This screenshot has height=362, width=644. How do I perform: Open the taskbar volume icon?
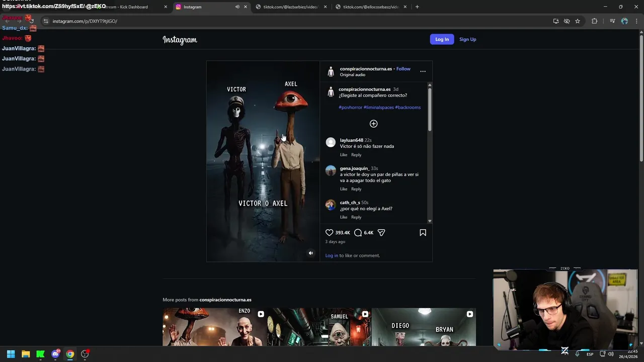611,354
